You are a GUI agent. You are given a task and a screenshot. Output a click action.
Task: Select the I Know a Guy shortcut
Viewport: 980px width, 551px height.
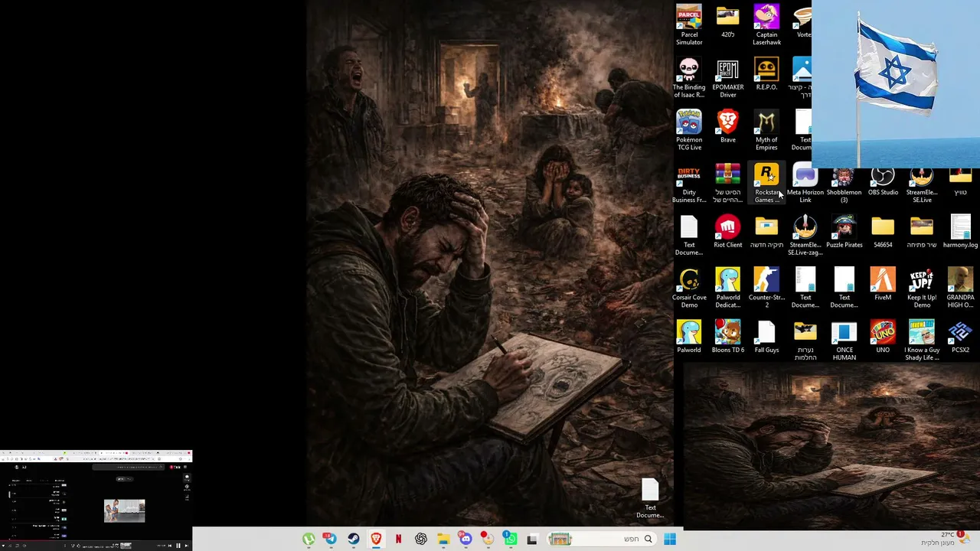(922, 341)
